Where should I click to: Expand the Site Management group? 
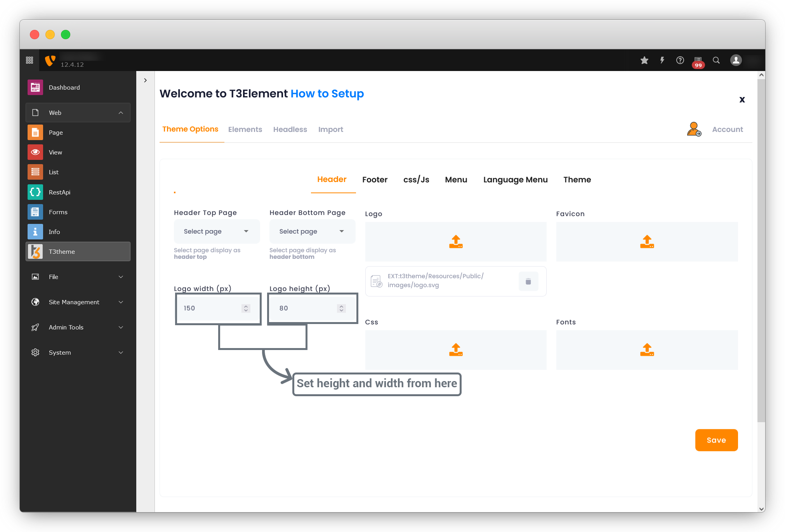click(x=78, y=302)
